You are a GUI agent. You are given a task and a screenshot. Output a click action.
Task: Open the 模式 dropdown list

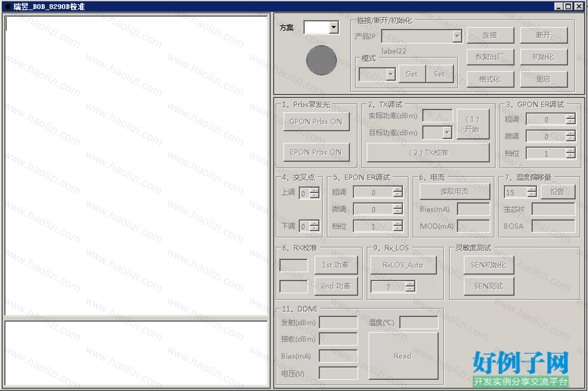(390, 74)
